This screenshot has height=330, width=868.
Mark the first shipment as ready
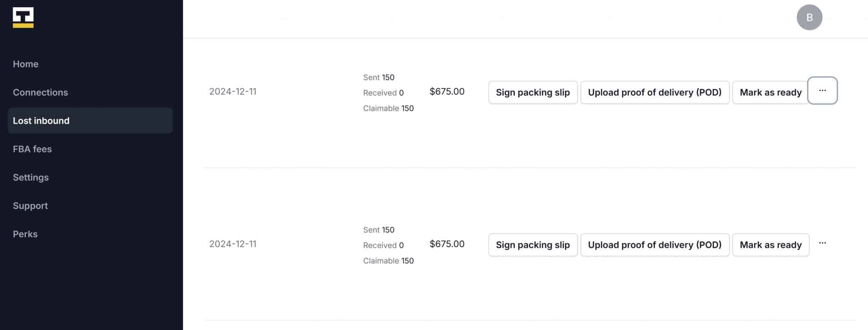click(x=771, y=92)
